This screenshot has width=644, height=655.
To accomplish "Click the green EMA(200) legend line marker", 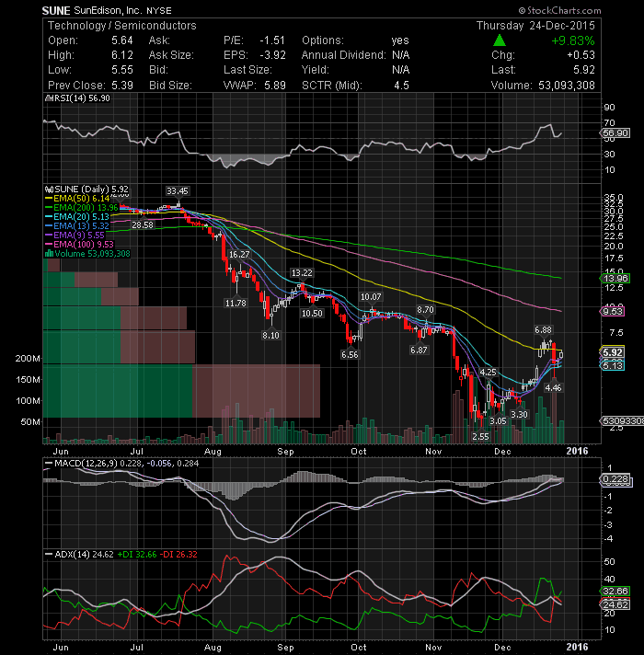I will [49, 208].
